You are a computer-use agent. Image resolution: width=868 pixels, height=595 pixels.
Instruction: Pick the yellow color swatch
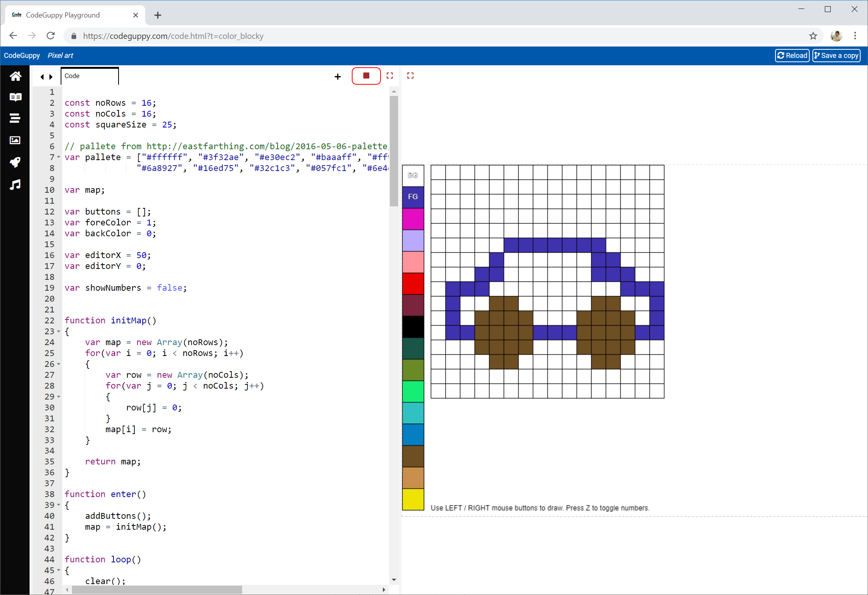click(413, 499)
